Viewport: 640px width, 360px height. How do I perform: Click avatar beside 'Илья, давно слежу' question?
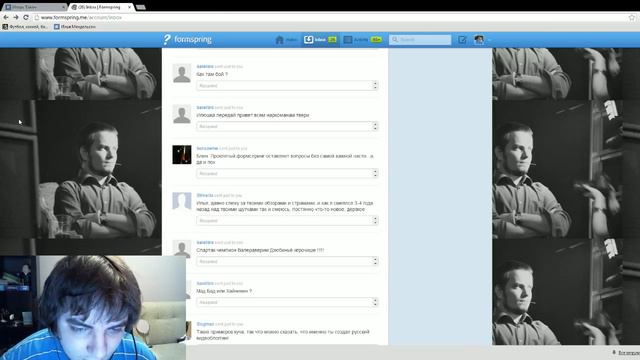pos(182,202)
